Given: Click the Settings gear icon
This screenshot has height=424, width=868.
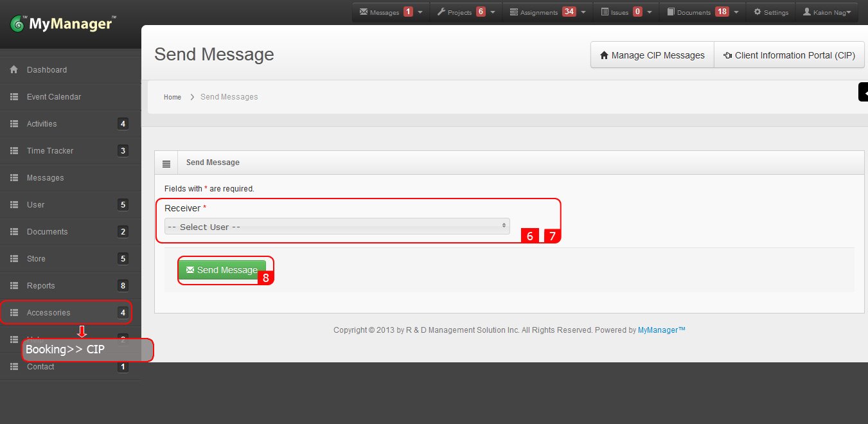Looking at the screenshot, I should (x=757, y=12).
